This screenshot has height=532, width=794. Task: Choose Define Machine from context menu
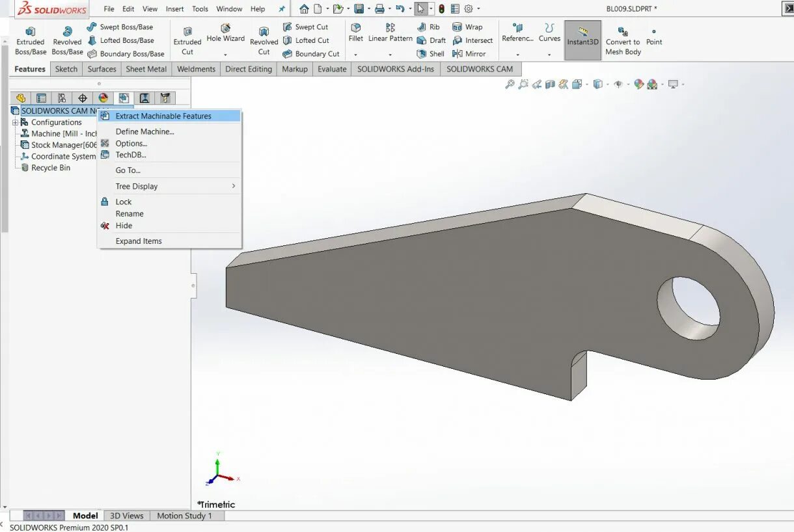pyautogui.click(x=144, y=131)
